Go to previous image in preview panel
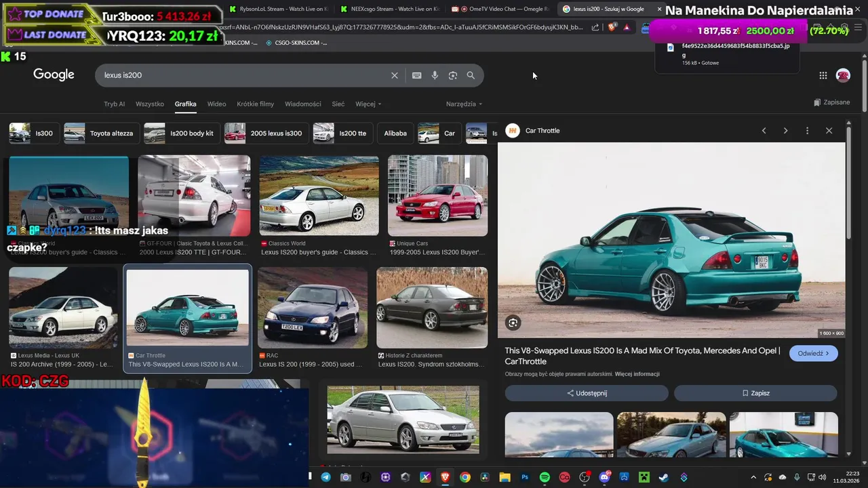 (x=764, y=131)
